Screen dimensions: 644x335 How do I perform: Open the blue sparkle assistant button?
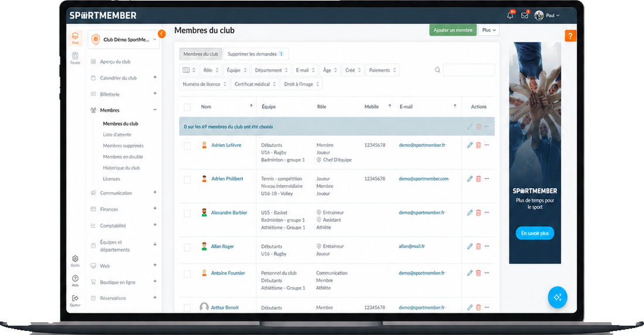(557, 297)
